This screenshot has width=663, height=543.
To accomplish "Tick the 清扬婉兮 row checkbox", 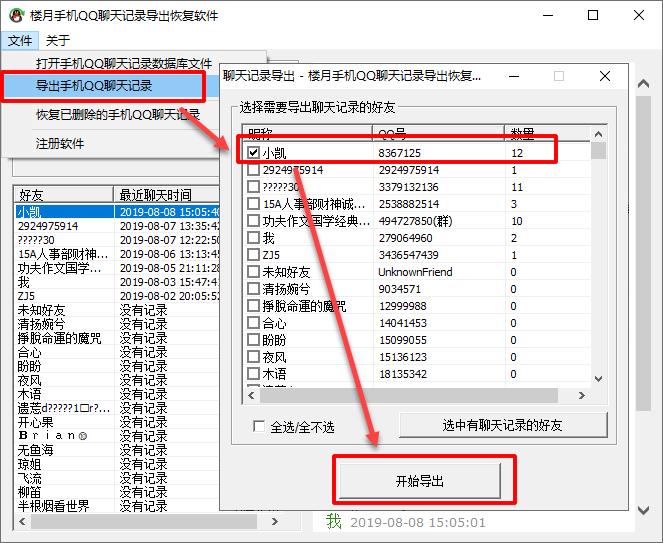I will [x=253, y=288].
